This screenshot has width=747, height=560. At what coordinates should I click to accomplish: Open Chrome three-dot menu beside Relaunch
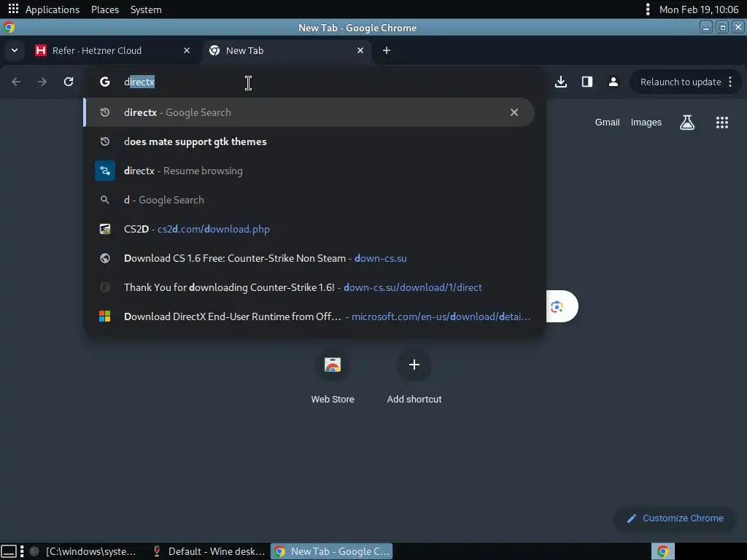(x=730, y=82)
